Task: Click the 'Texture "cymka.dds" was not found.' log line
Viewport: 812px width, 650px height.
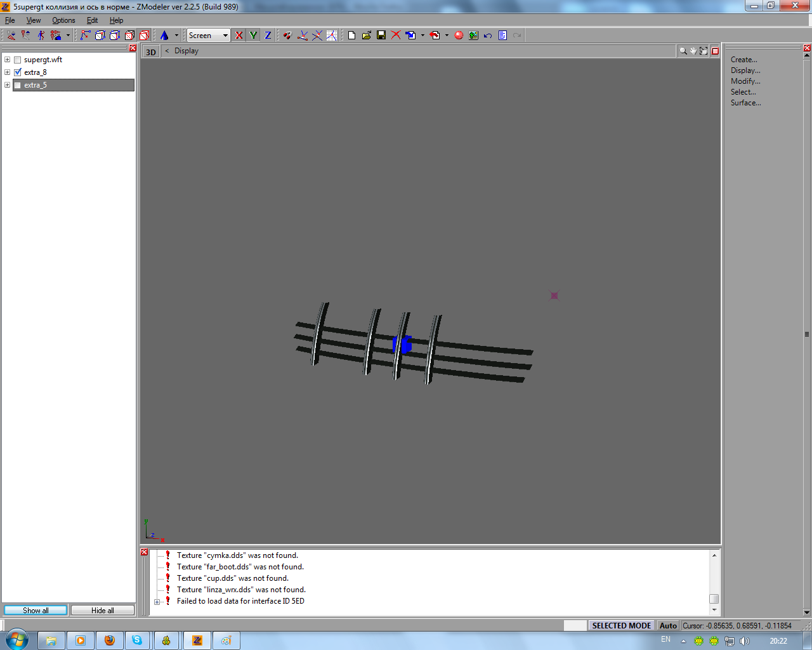Action: pyautogui.click(x=237, y=555)
